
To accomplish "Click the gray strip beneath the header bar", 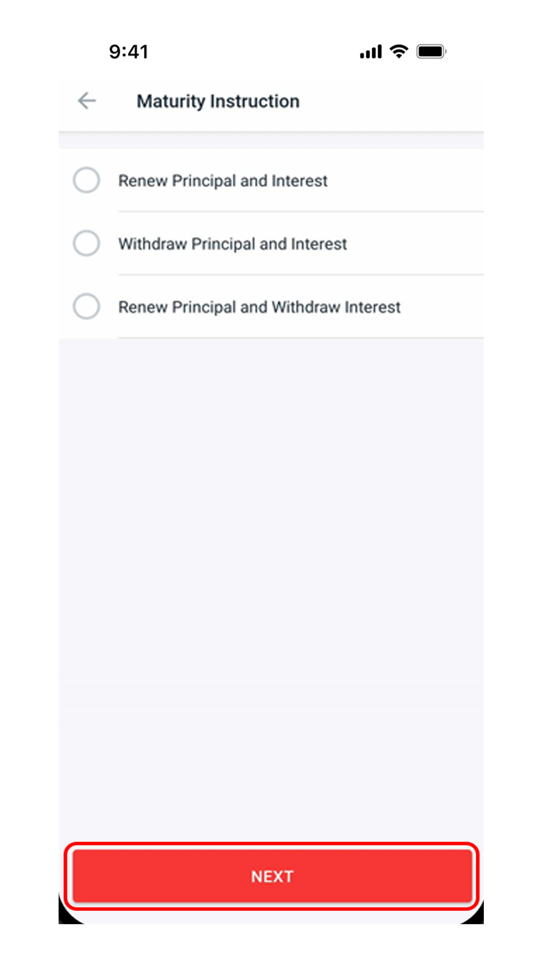I will click(x=271, y=141).
